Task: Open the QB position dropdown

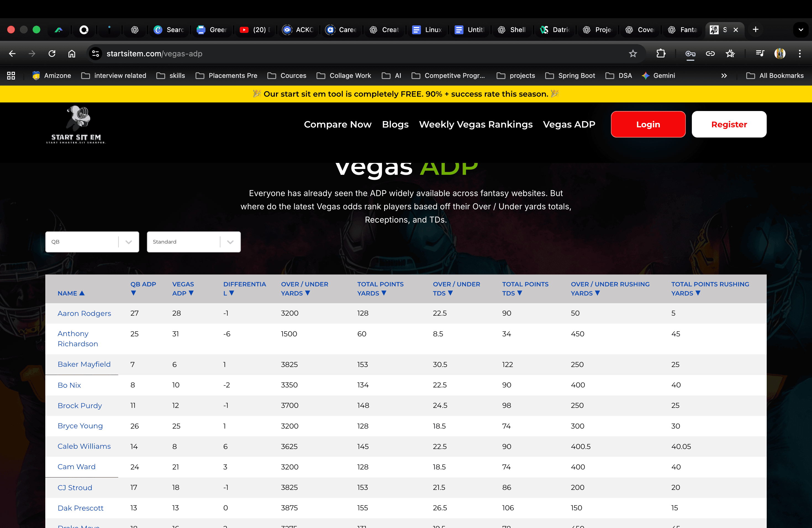Action: click(92, 242)
